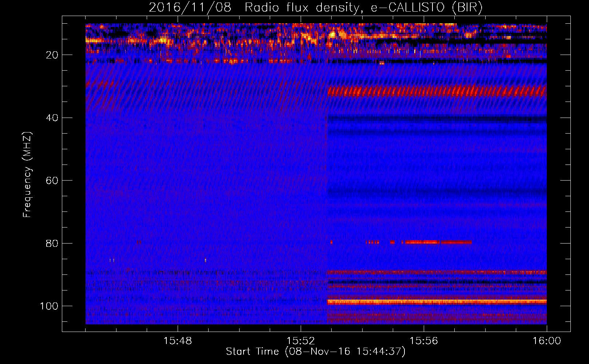Click the 100 frequency axis label
The height and width of the screenshot is (364, 589).
[x=49, y=306]
